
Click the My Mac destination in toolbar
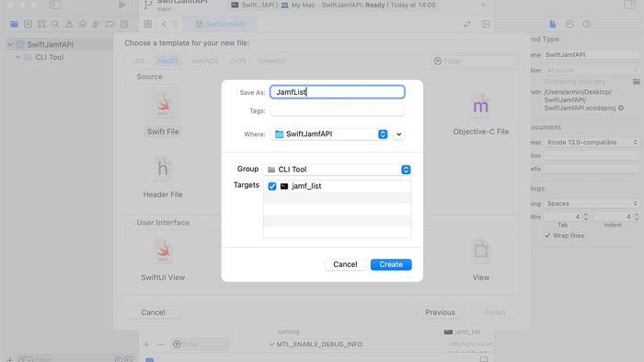[299, 5]
